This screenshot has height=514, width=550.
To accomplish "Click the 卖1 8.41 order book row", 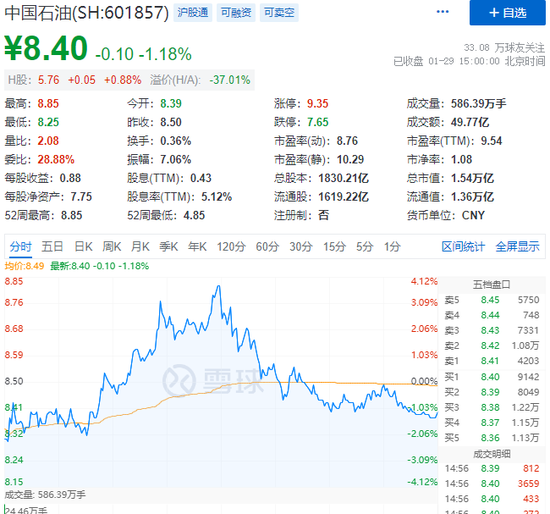I will (x=492, y=361).
